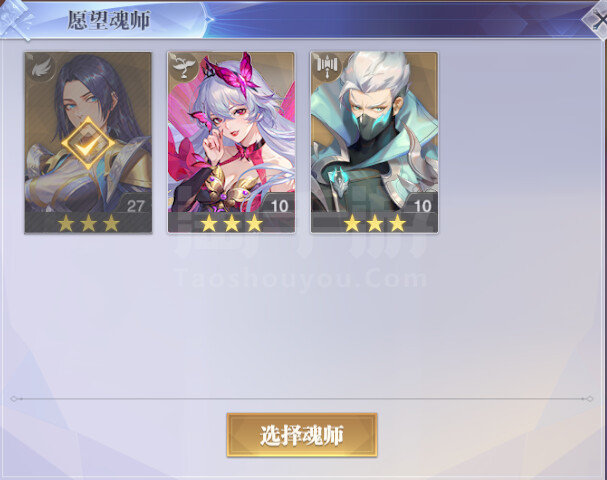This screenshot has width=607, height=480.
Task: Click level 10 badge on butterfly girl card
Action: 279,205
